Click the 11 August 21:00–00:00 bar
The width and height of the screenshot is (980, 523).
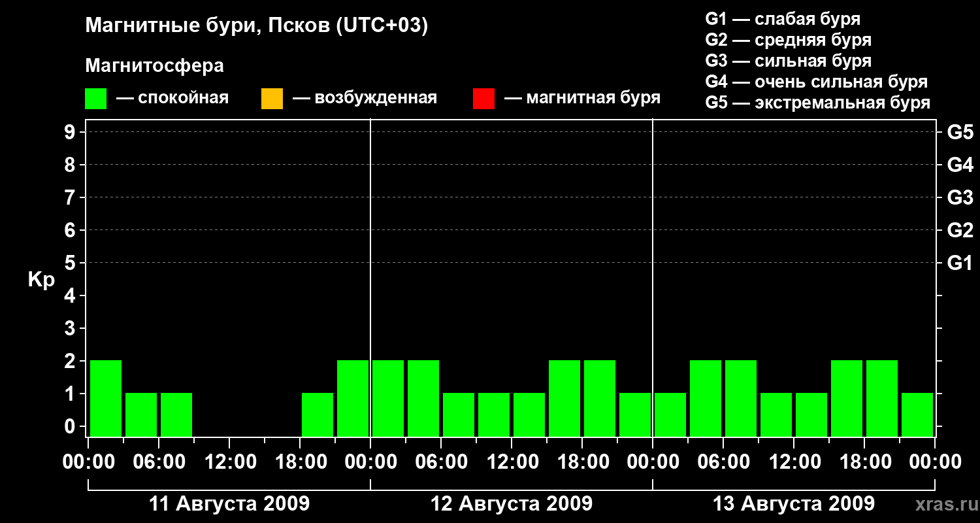point(353,398)
